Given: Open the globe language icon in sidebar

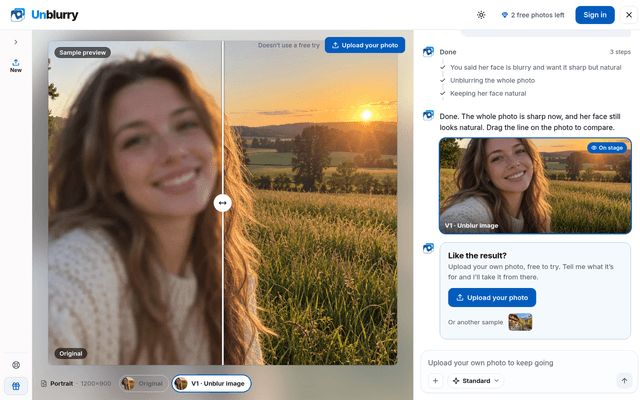Looking at the screenshot, I should (x=16, y=365).
